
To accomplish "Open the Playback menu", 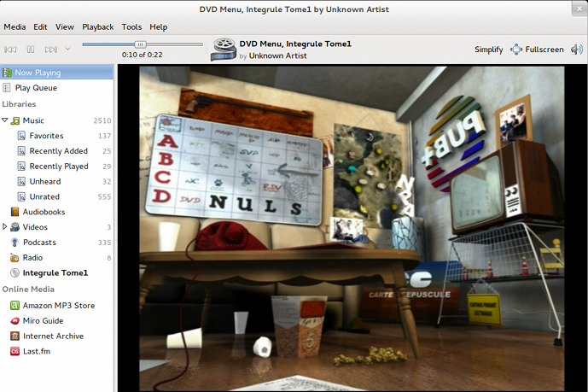I will coord(98,27).
